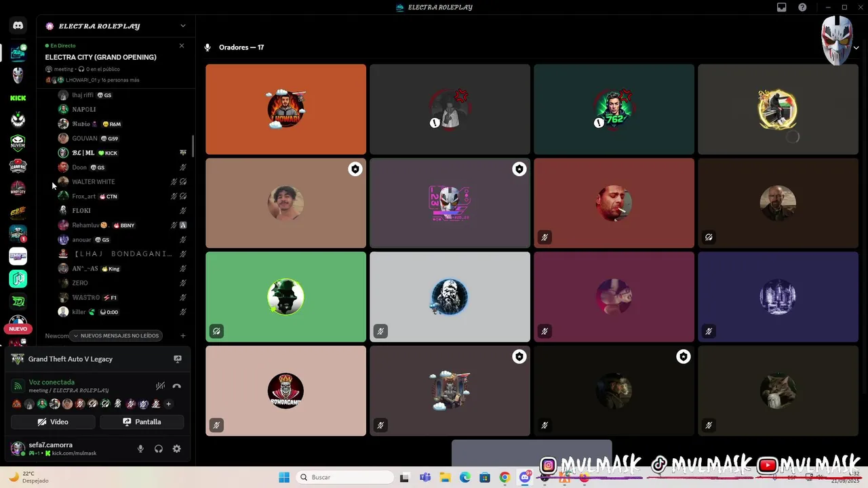This screenshot has width=868, height=488.
Task: Turn on Vídeo camera button
Action: point(53,422)
